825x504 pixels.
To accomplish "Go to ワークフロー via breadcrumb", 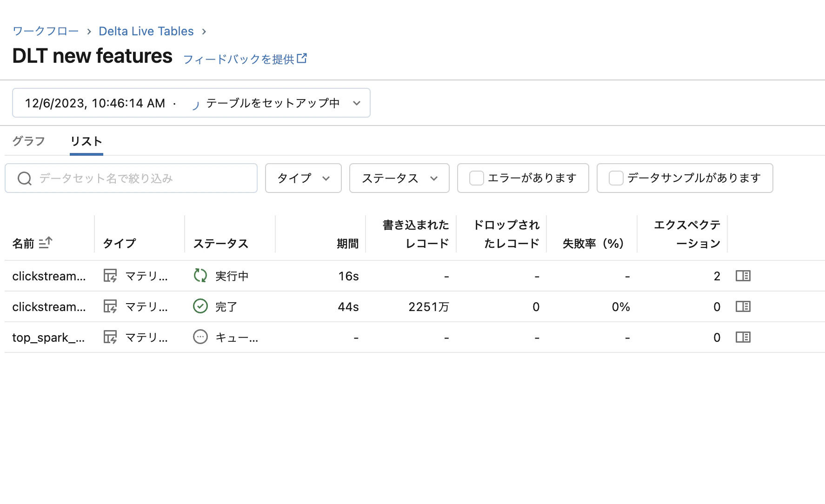I will 45,31.
